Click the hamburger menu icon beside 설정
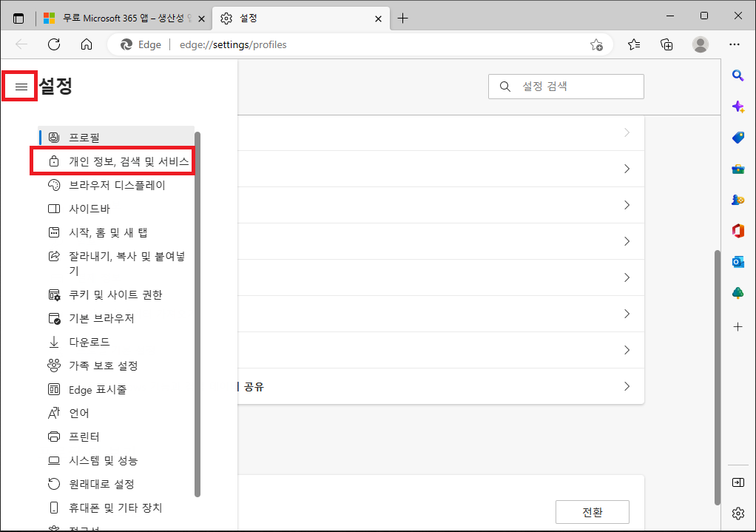756x532 pixels. (21, 87)
